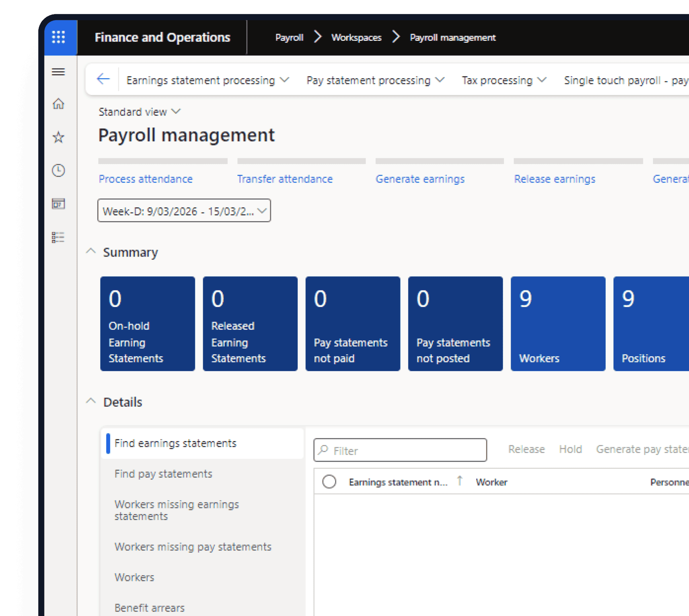Image resolution: width=689 pixels, height=616 pixels.
Task: Open the app launcher waffle icon
Action: coord(59,37)
